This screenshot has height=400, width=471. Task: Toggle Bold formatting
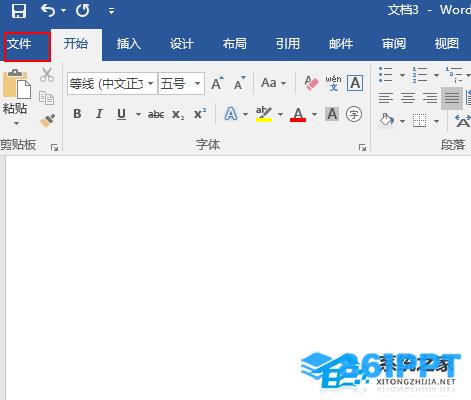[77, 114]
